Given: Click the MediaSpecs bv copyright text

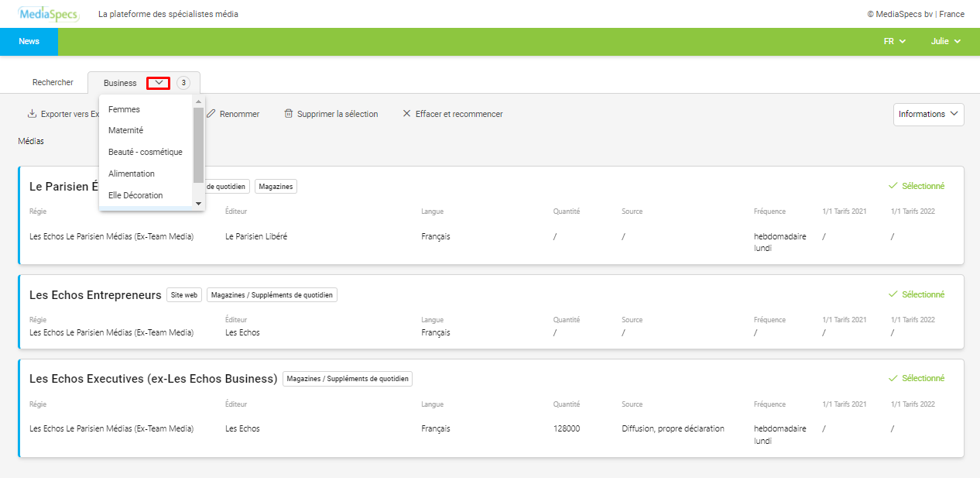Looking at the screenshot, I should (x=916, y=14).
